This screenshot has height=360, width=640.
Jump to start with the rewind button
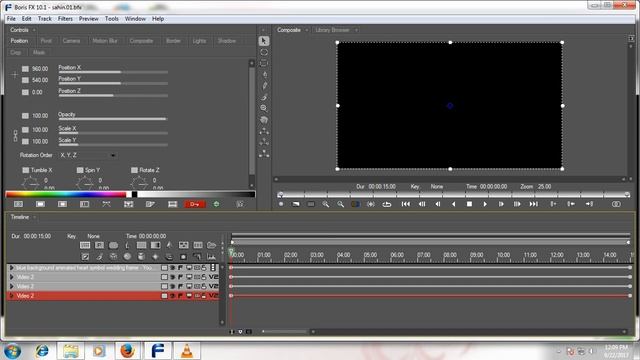(x=405, y=204)
